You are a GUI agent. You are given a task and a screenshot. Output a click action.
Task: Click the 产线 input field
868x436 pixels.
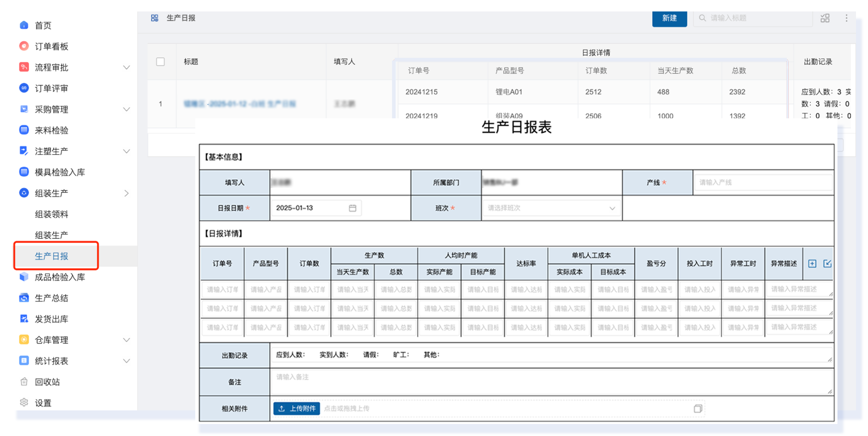coord(763,183)
